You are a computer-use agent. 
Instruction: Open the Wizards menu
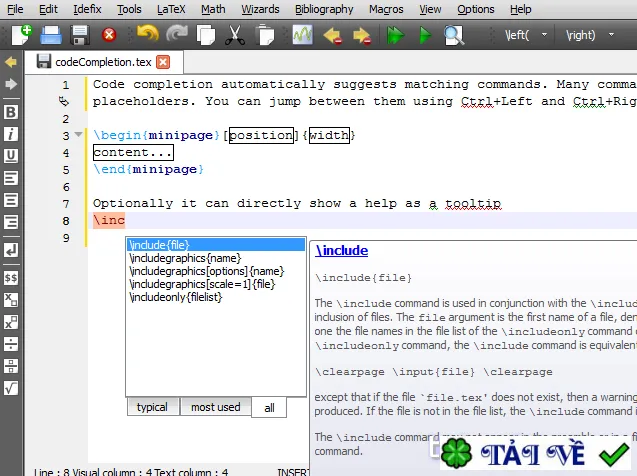260,9
